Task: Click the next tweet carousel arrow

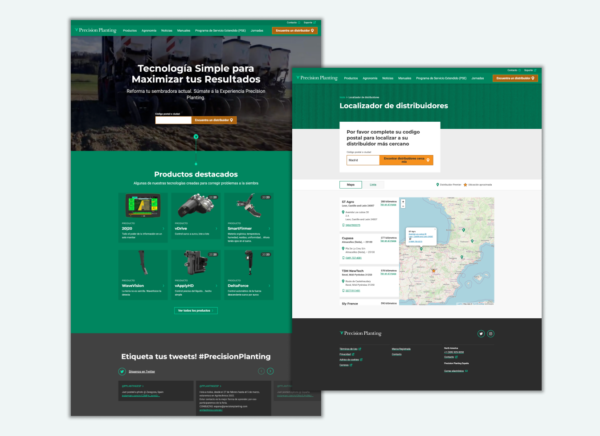Action: coord(270,371)
